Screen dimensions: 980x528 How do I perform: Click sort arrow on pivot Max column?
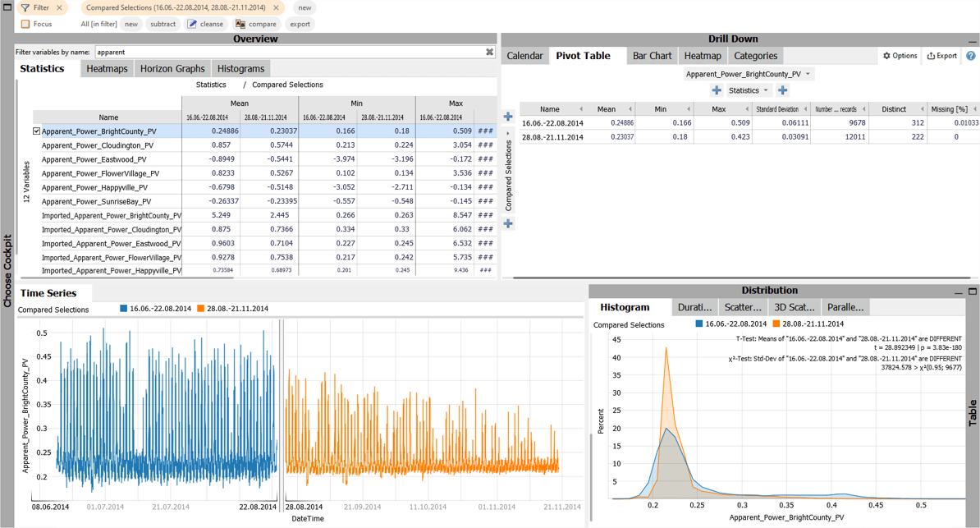pos(747,109)
